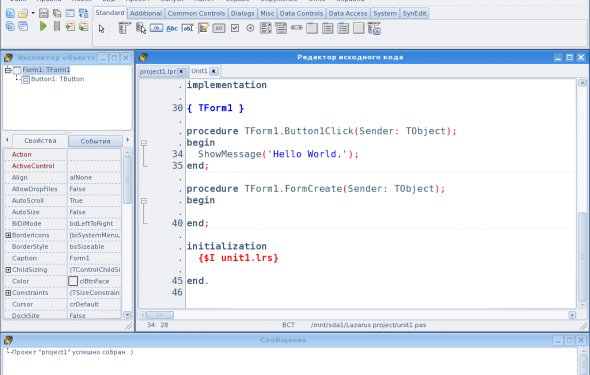Select the TGroupBox component icon
This screenshot has height=375, width=590.
(312, 28)
